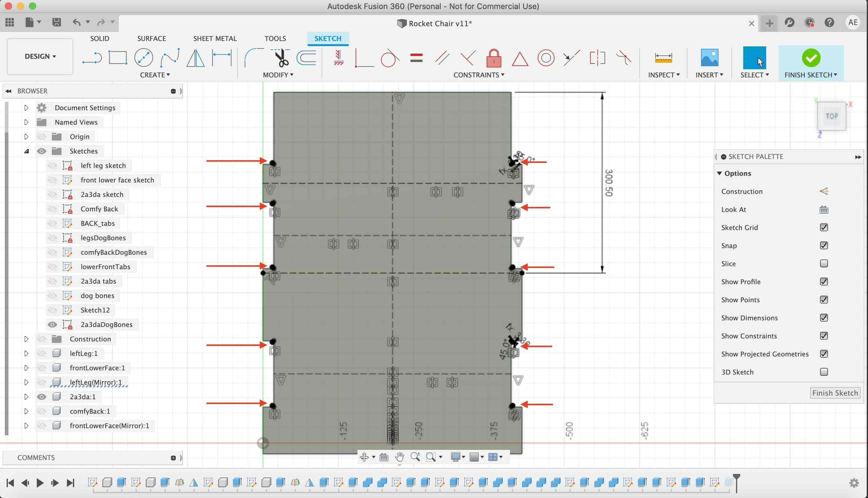Collapse the Sketches folder
This screenshot has height=498, width=868.
click(x=26, y=151)
